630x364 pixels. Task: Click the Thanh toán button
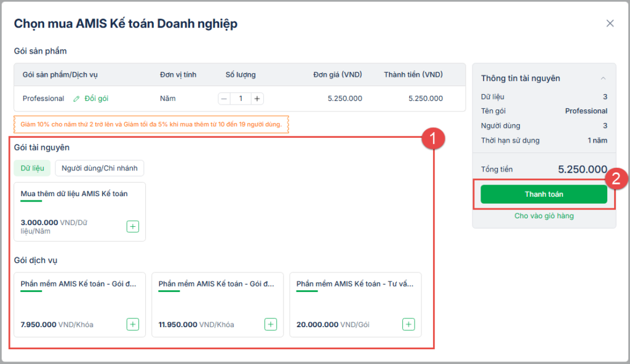click(544, 194)
